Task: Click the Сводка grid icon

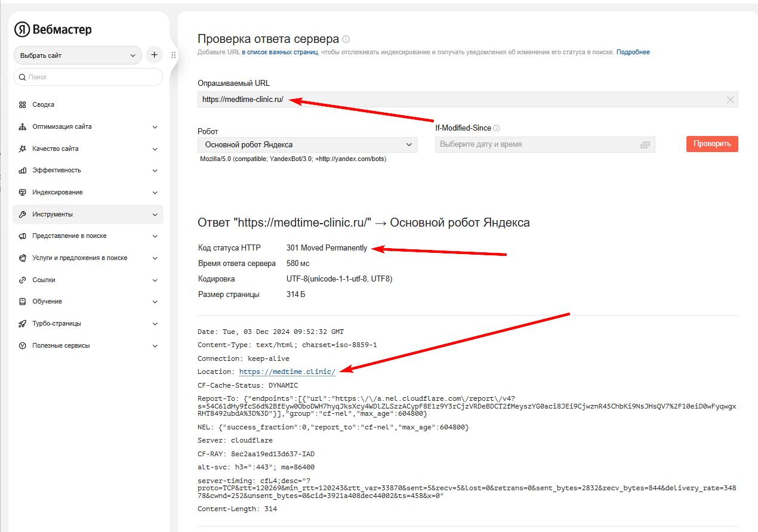Action: (x=23, y=104)
